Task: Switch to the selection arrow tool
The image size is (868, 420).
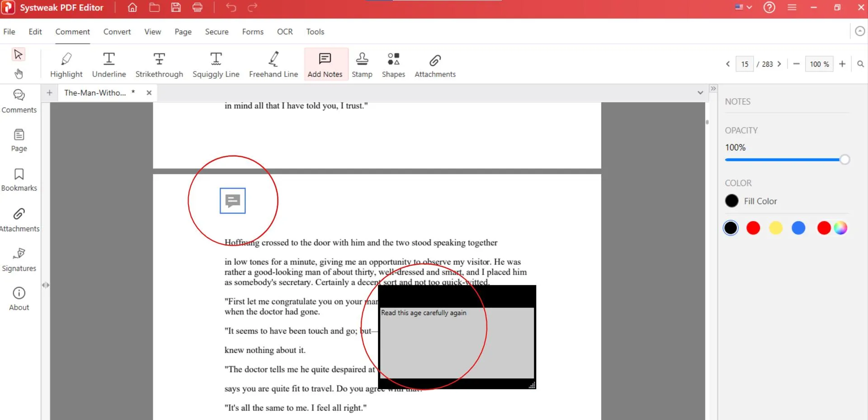Action: (18, 54)
